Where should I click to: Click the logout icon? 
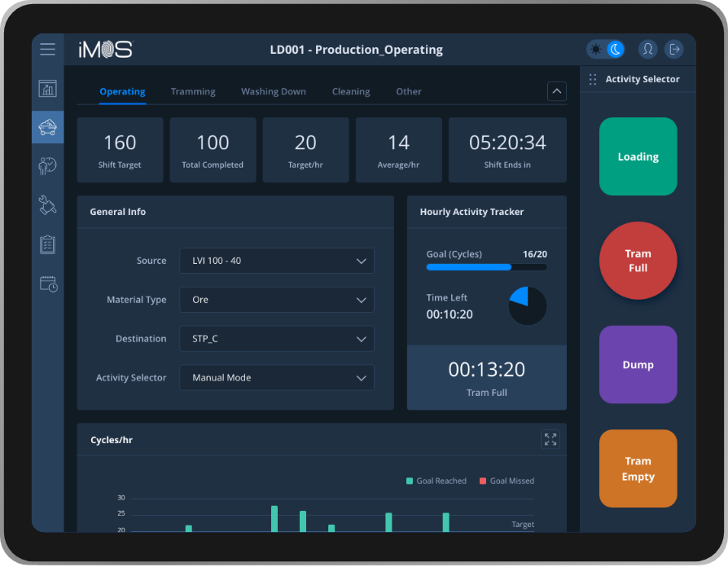(673, 50)
